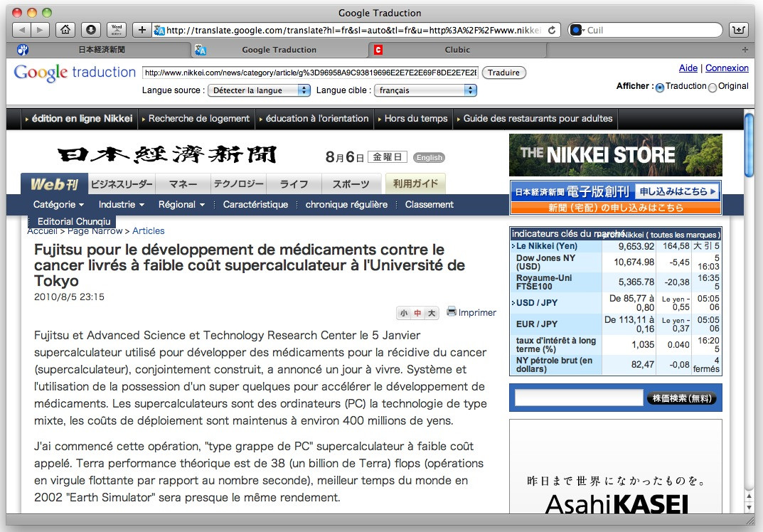Open the home page icon

pos(65,30)
